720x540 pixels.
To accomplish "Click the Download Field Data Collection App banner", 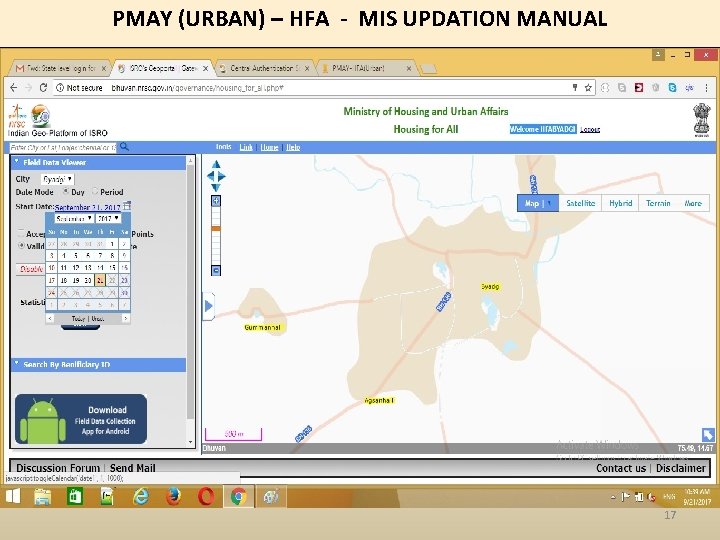I will (x=81, y=419).
